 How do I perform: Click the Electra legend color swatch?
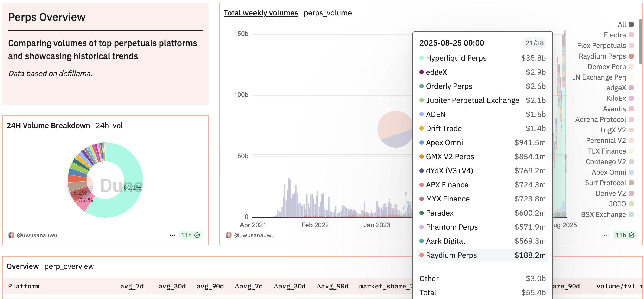point(631,35)
